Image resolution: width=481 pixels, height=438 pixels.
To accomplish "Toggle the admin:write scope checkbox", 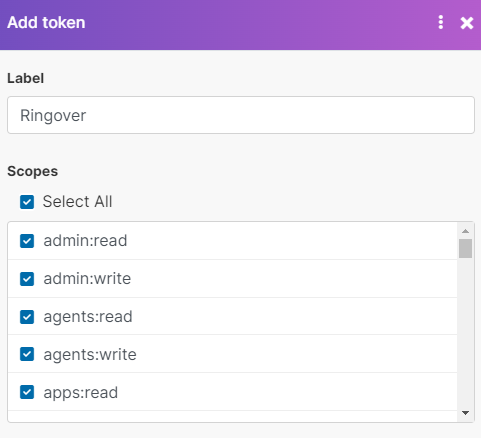I will (27, 279).
